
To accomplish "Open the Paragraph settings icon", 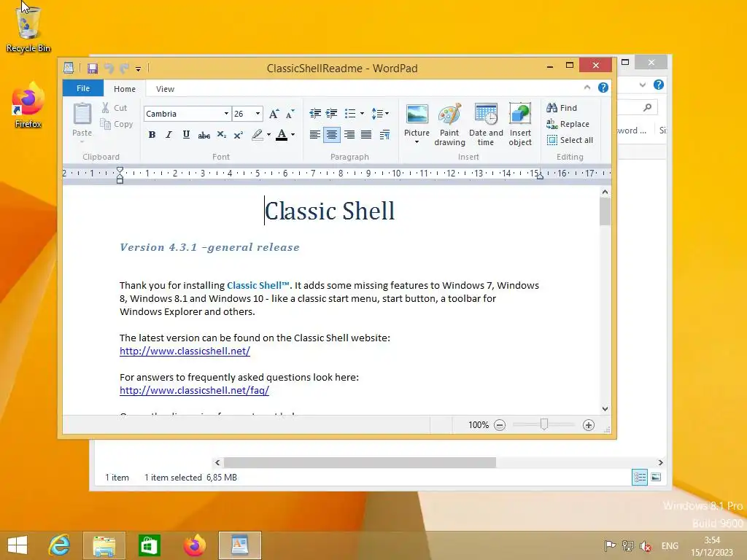I will 384,135.
